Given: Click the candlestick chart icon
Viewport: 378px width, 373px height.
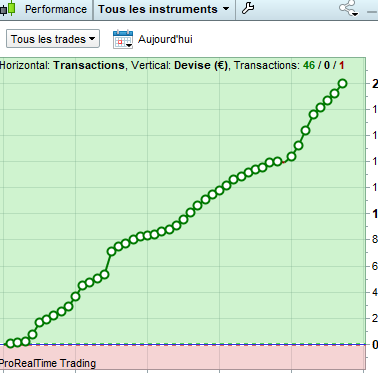Looking at the screenshot, I should 8,8.
